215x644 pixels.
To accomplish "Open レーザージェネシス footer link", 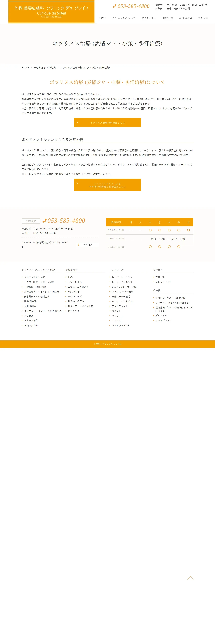I will click(x=122, y=282).
